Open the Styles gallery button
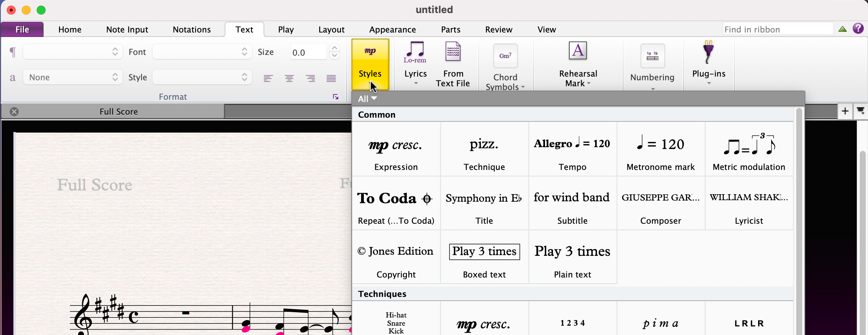Image resolution: width=868 pixels, height=335 pixels. pos(370,64)
